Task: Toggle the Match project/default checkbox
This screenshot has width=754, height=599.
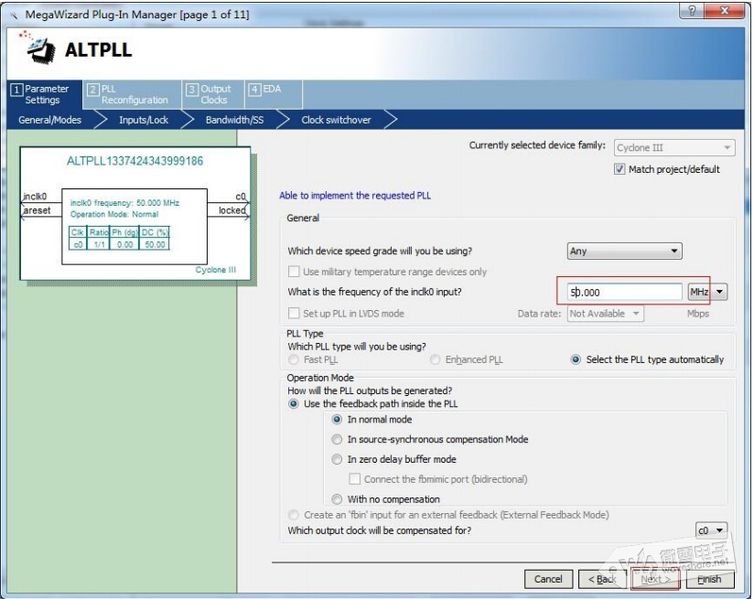Action: [619, 169]
